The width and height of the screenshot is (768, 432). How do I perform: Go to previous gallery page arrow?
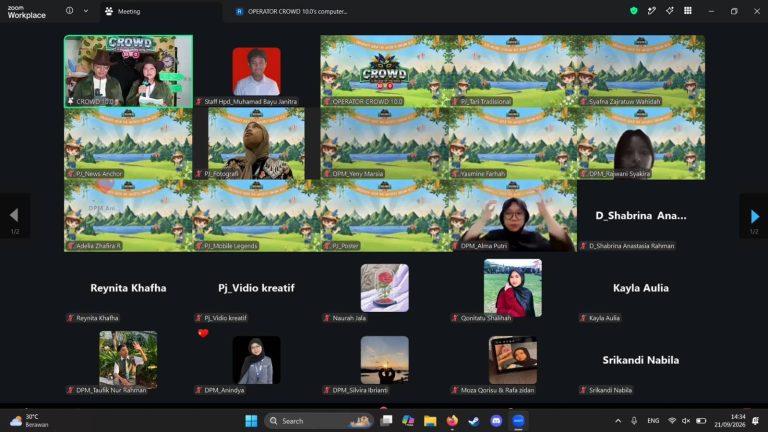(x=14, y=216)
